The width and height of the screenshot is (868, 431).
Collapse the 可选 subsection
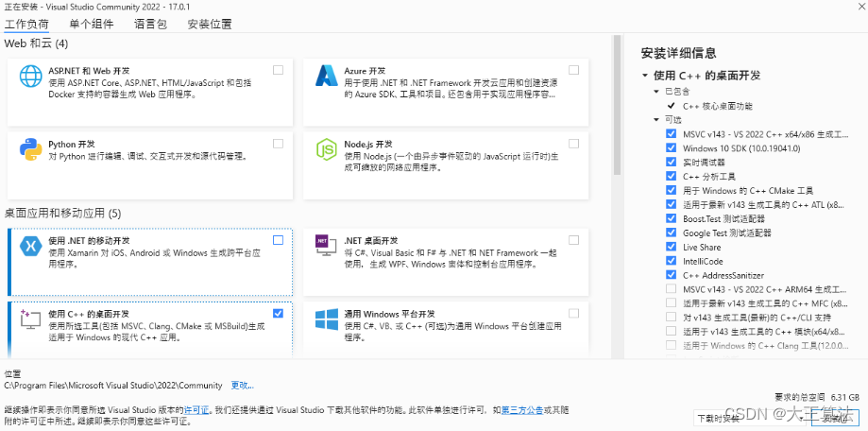click(x=656, y=120)
